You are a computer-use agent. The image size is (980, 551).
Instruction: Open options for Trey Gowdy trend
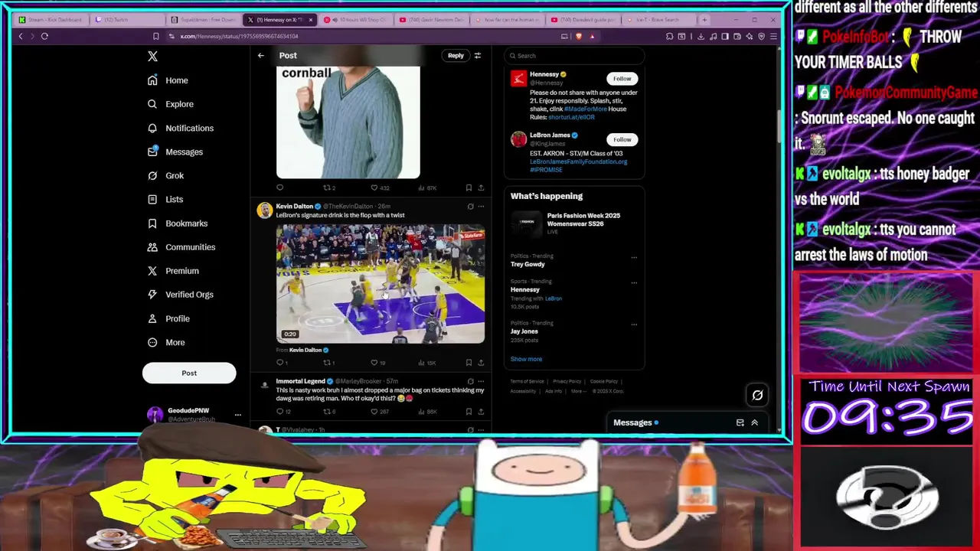click(634, 257)
